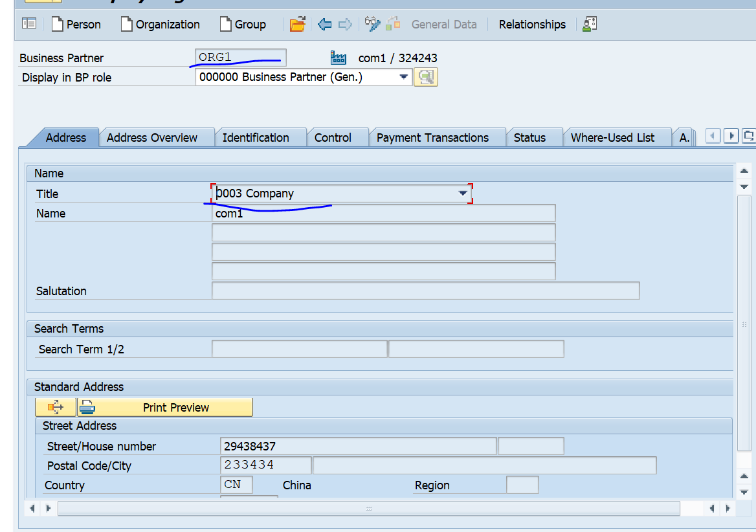Image resolution: width=756 pixels, height=532 pixels.
Task: Go back with the left arrow icon
Action: pos(324,24)
